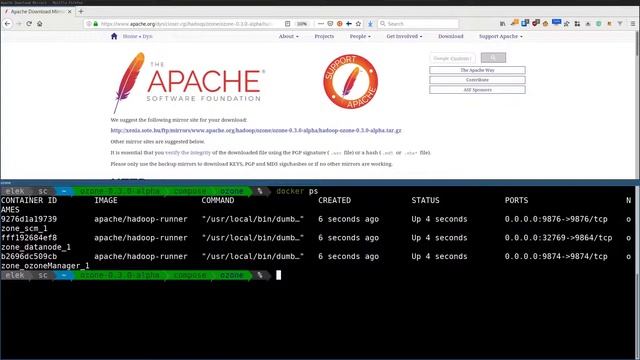Click the zone_ozoneManager_1 container name
The image size is (640, 360).
(45, 266)
